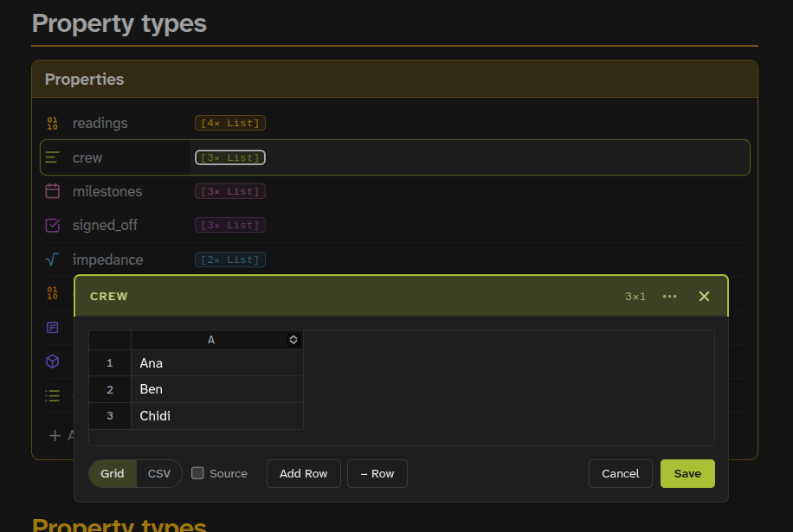Click the CREW panel title
Image resolution: width=793 pixels, height=532 pixels.
(109, 297)
